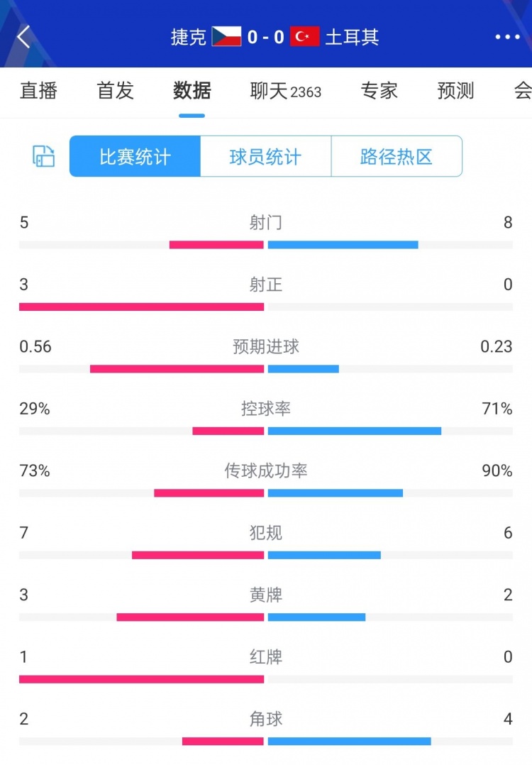The width and height of the screenshot is (532, 765).
Task: Tap the 土耳其 team name
Action: pos(352,37)
